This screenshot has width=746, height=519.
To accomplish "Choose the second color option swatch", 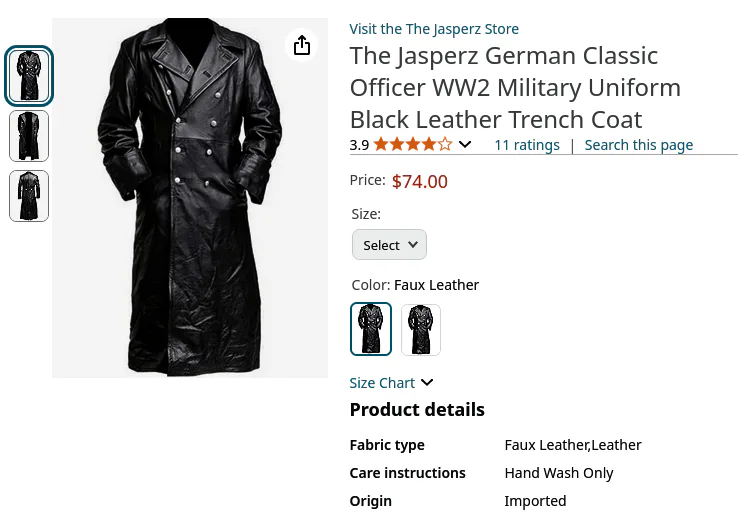I will [421, 330].
